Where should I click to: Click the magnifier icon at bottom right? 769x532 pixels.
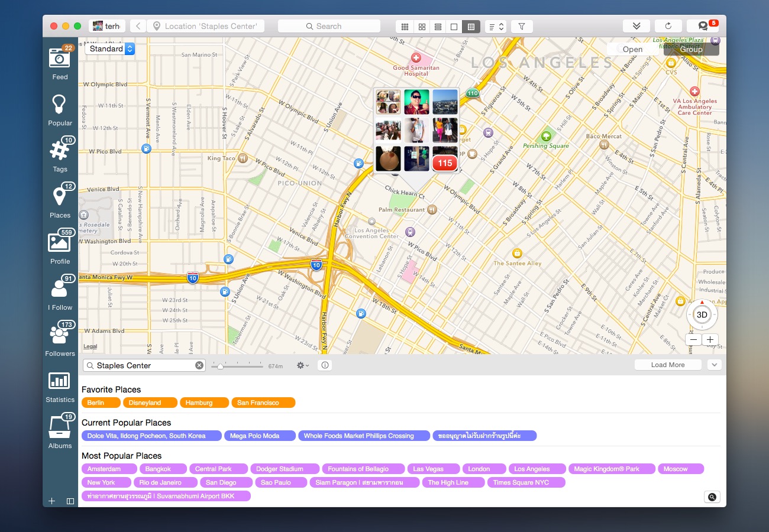[712, 497]
